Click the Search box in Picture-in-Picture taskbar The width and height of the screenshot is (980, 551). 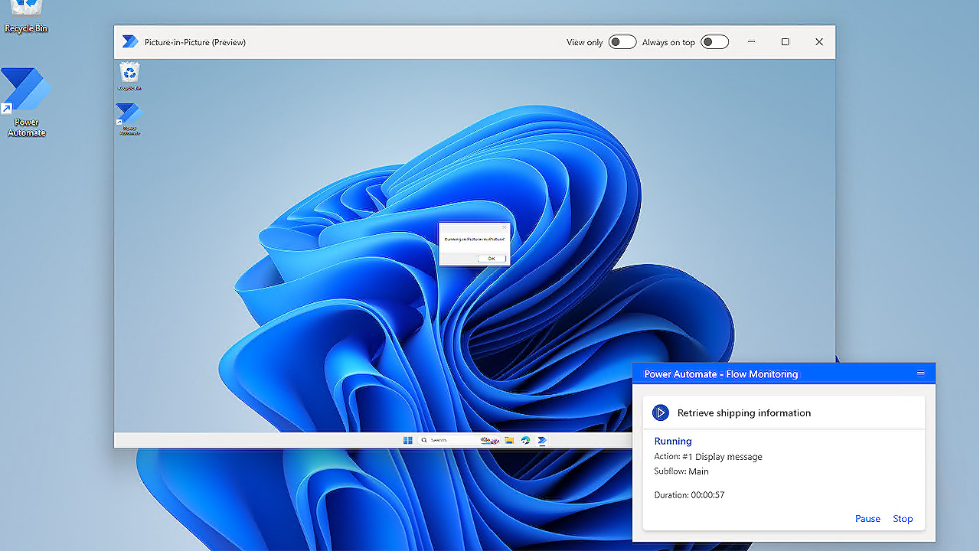point(458,440)
